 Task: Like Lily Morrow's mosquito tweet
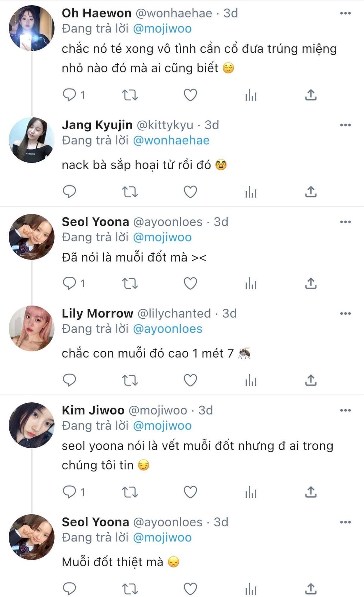point(190,380)
